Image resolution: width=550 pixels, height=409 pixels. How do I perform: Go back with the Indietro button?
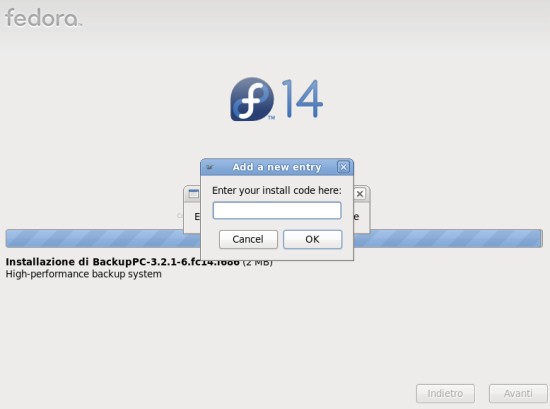(445, 394)
